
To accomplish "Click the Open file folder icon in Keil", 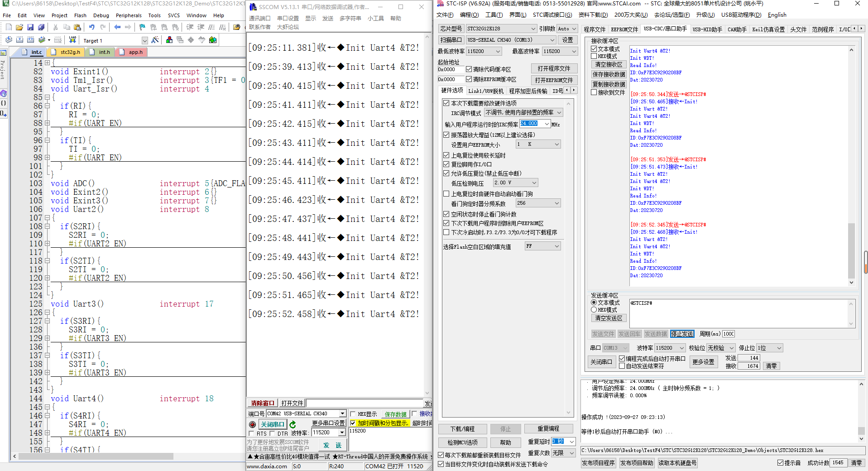I will (x=19, y=27).
